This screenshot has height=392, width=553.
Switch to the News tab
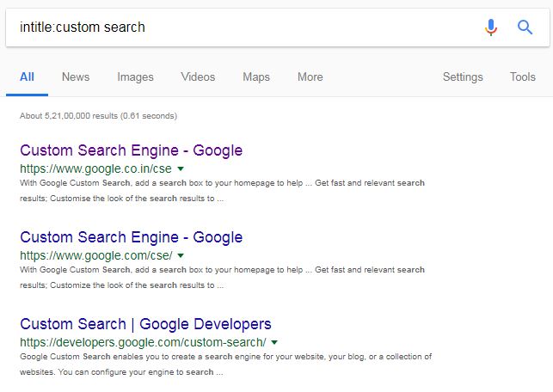pos(76,77)
